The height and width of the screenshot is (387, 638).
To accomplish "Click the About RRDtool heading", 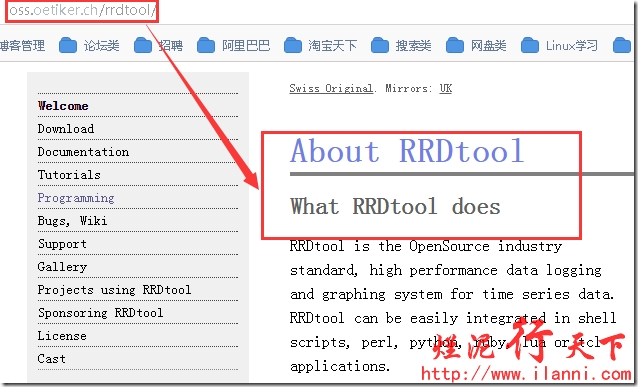I will pyautogui.click(x=407, y=151).
